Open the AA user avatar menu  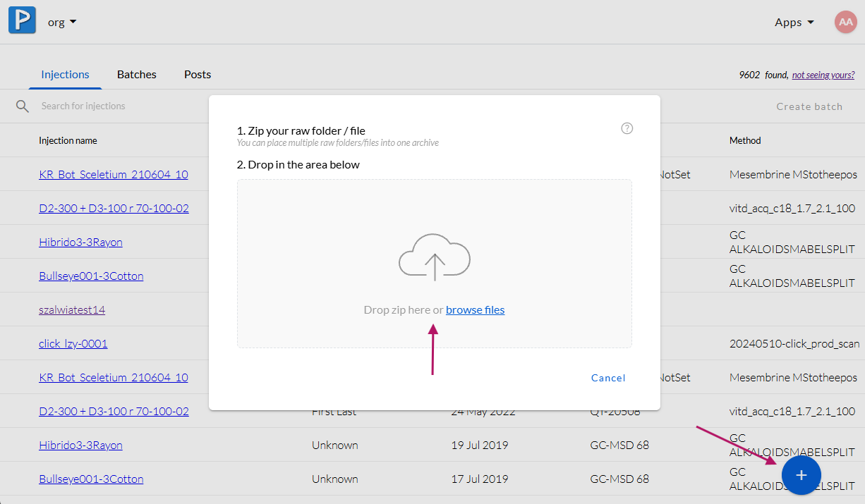845,22
